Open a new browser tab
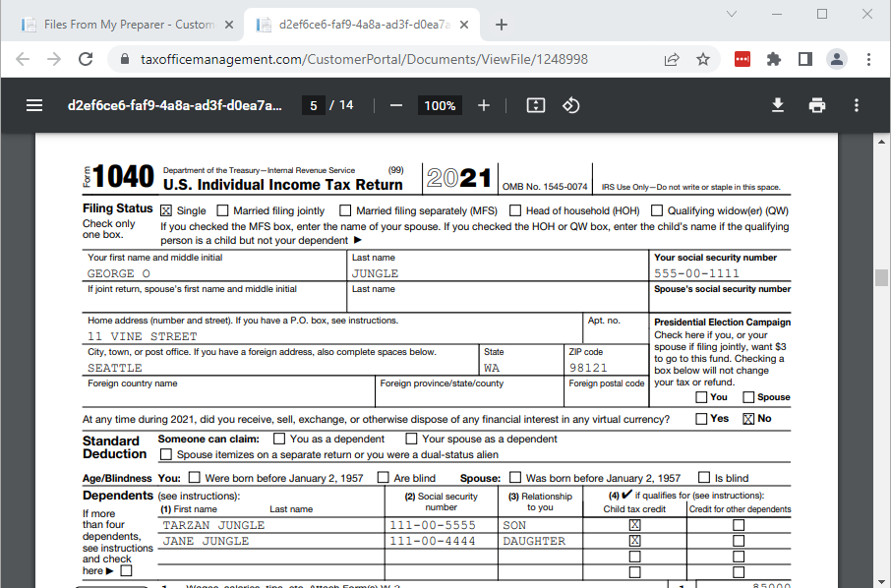This screenshot has height=588, width=891. (x=502, y=25)
